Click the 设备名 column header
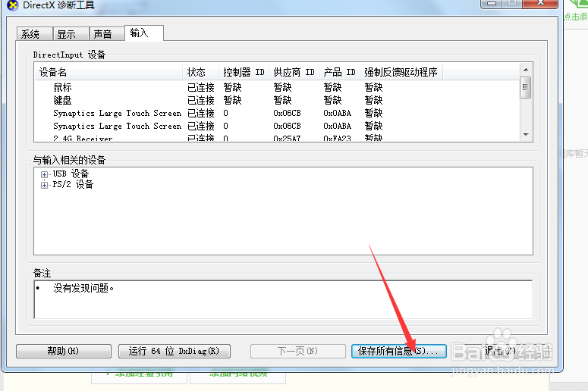The image size is (588, 391). [109, 72]
